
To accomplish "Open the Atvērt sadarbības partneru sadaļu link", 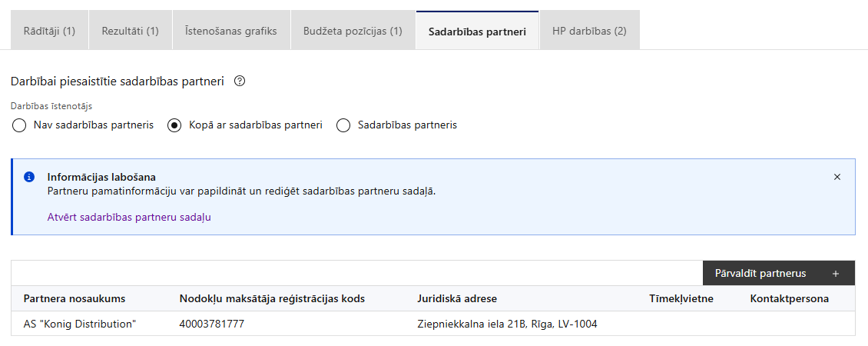I will 129,217.
